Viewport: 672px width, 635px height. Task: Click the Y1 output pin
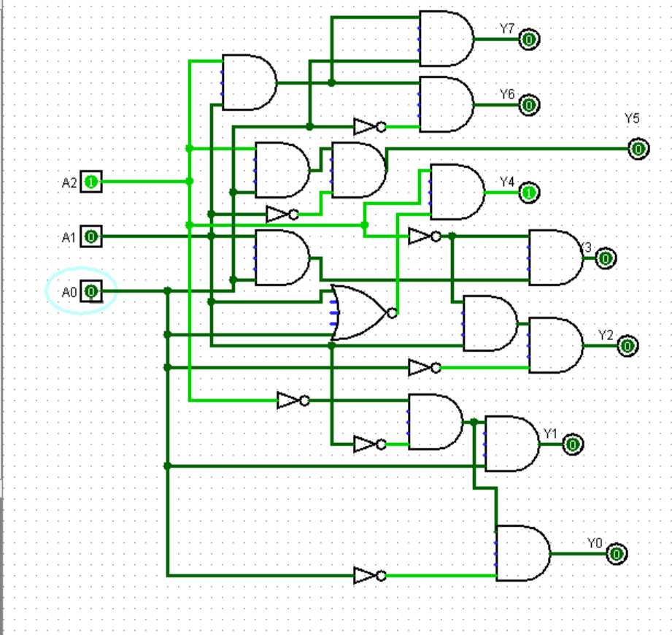573,444
